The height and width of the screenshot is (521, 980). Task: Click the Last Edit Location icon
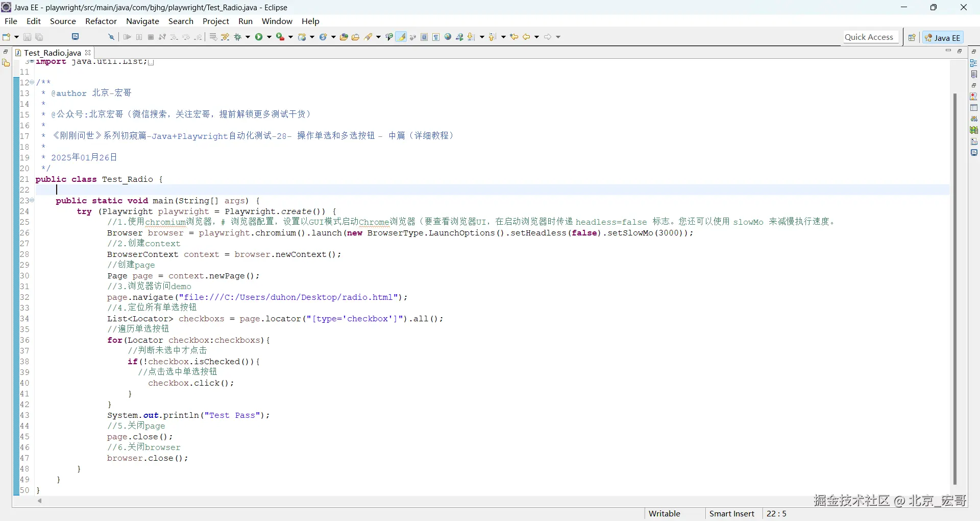point(514,37)
